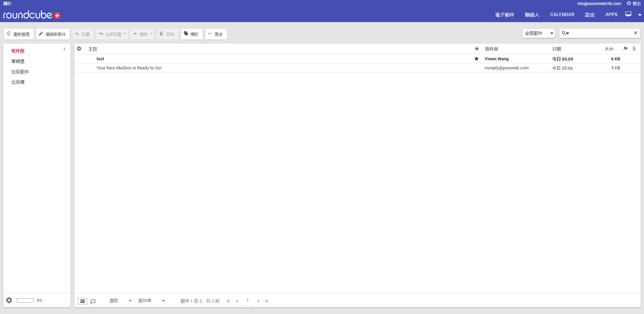
Task: Select the 收件匣 inbox folder
Action: point(18,51)
